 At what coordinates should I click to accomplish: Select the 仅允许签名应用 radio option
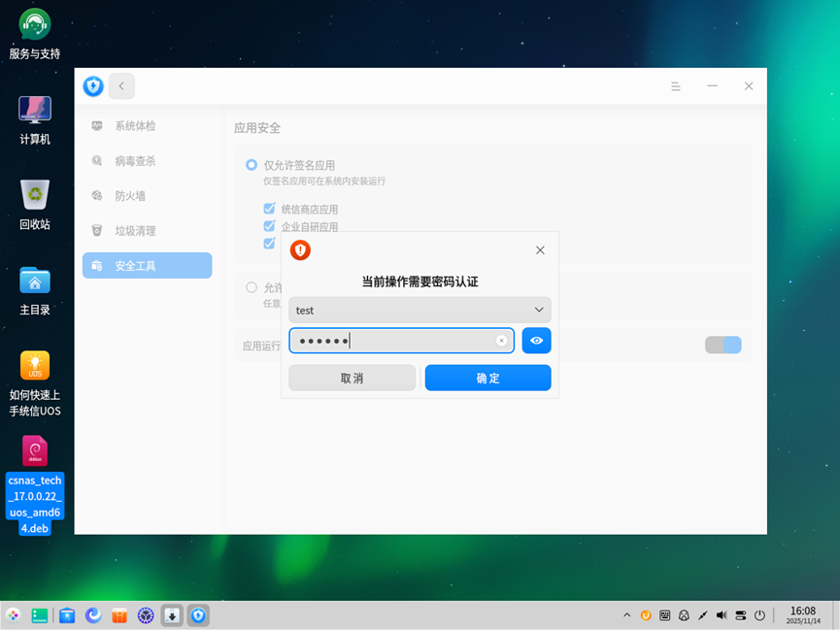pos(251,165)
